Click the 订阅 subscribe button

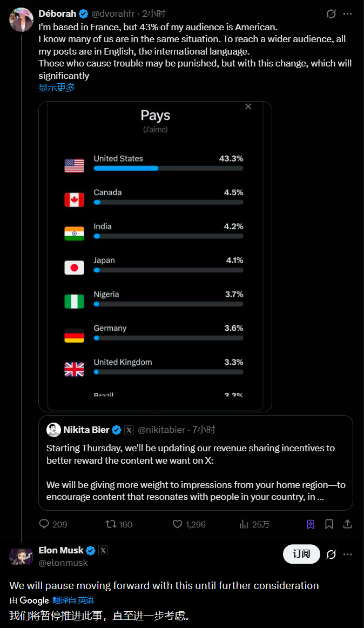point(301,554)
